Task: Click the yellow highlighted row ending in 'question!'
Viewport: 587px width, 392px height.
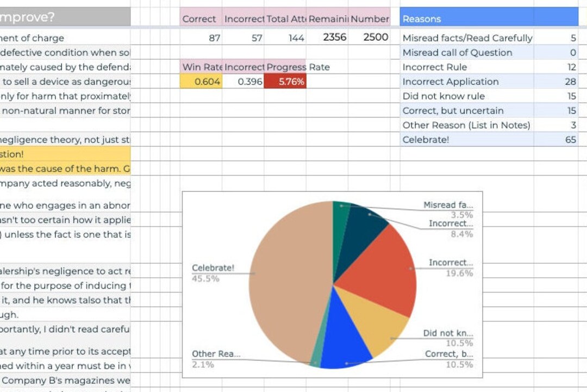Action: (65, 154)
